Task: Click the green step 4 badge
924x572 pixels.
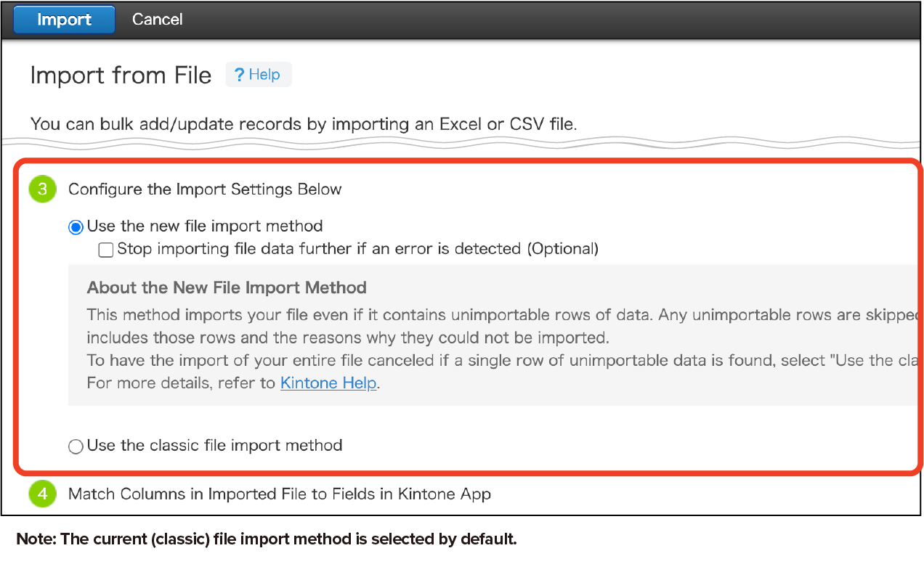Action: click(42, 494)
